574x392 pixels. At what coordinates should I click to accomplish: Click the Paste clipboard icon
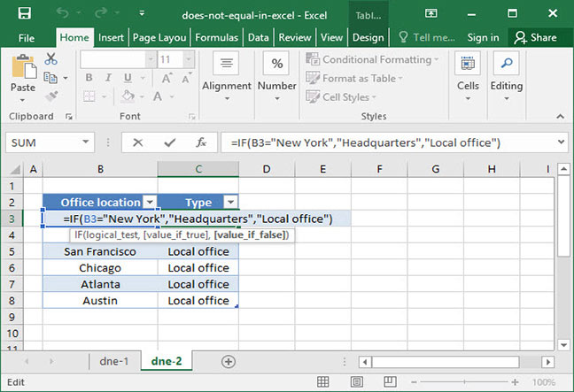click(x=23, y=66)
